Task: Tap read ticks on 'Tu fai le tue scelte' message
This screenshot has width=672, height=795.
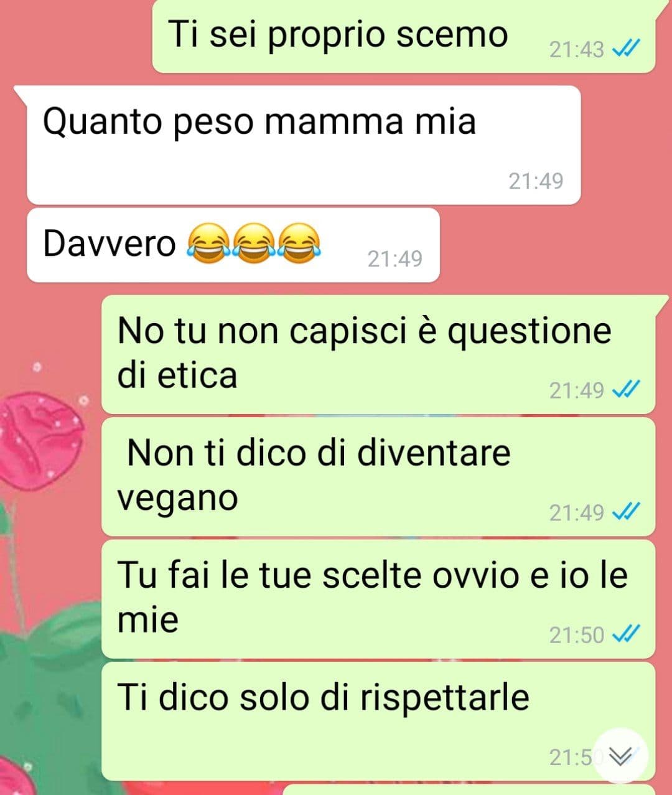Action: click(x=627, y=634)
